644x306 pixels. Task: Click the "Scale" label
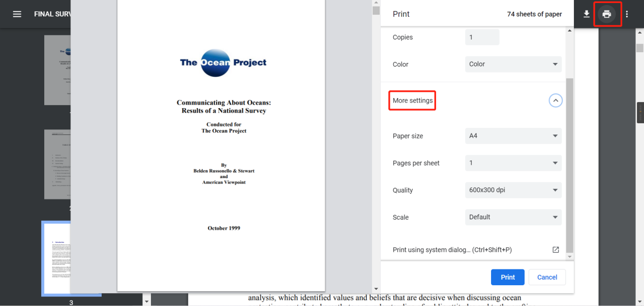401,217
